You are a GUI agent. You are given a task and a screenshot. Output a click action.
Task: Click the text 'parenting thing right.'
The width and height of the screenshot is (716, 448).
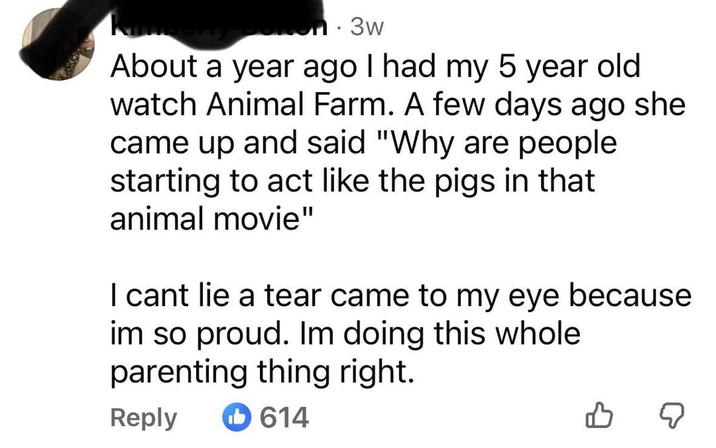[259, 371]
